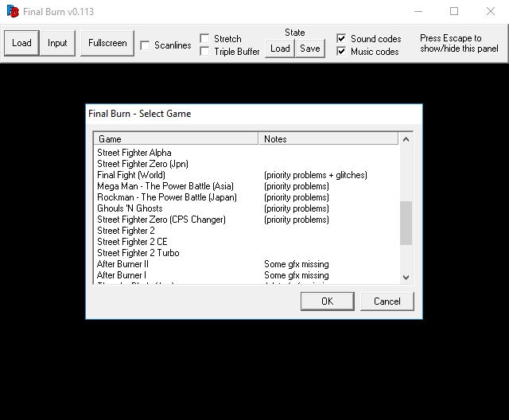Uncheck the Sound codes checkbox
The image size is (509, 420).
pos(341,38)
